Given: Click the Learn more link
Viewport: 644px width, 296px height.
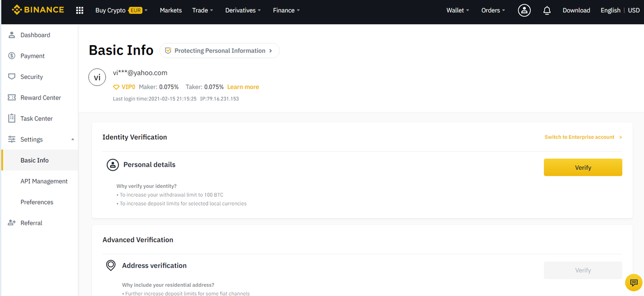Looking at the screenshot, I should click(x=243, y=87).
